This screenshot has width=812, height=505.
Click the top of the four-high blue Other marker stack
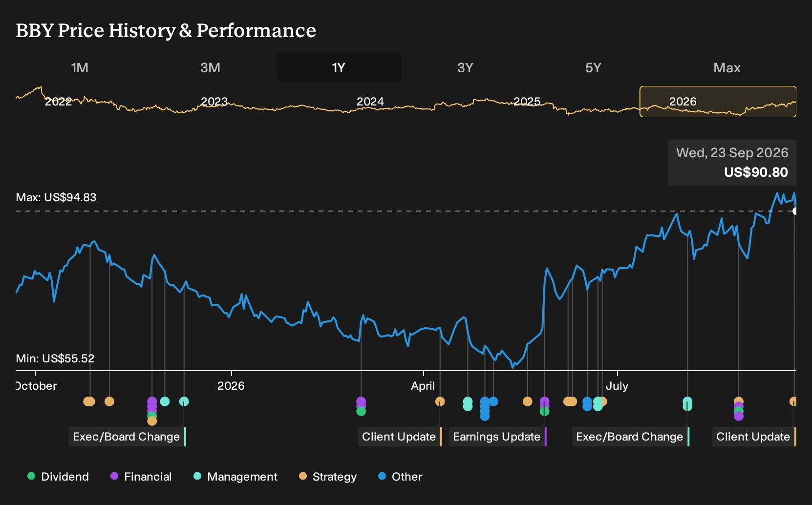(x=485, y=401)
